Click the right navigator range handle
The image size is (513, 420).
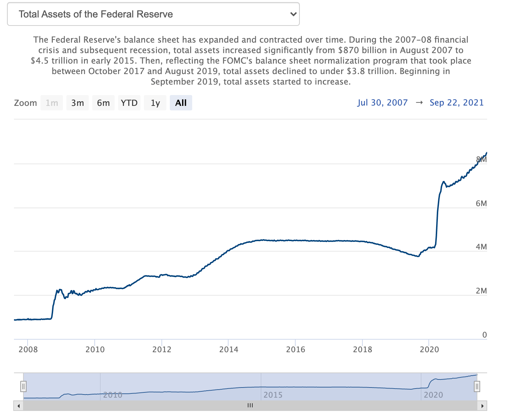coord(477,386)
